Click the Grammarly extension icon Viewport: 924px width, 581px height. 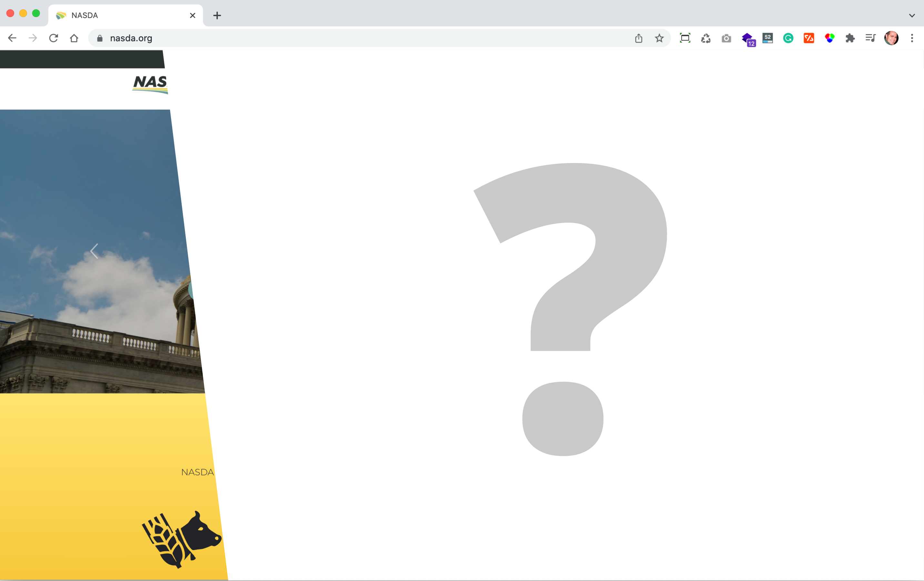(x=788, y=38)
